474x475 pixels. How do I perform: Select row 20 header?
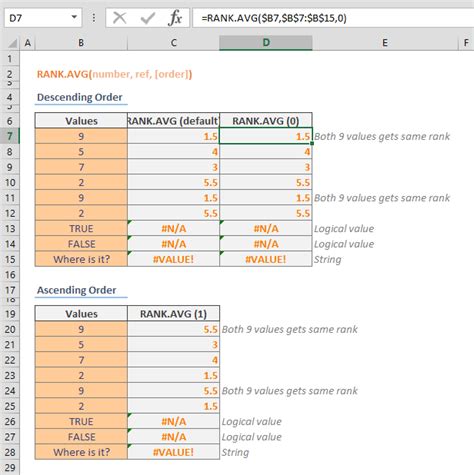10,329
